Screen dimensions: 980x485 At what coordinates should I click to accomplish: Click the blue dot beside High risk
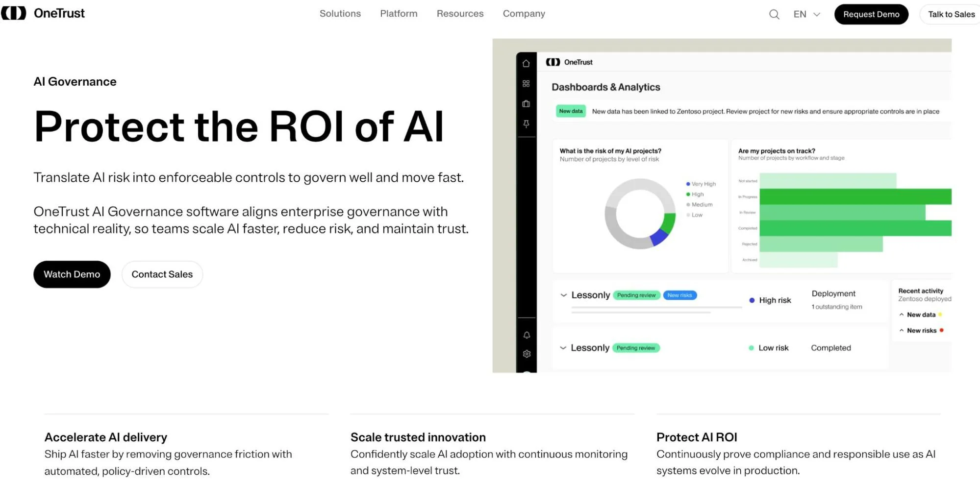pos(752,300)
